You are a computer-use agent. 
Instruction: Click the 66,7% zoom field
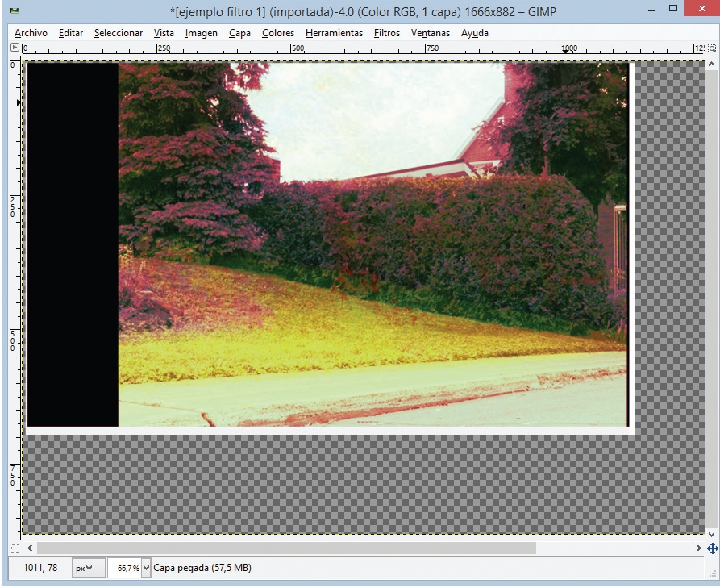click(124, 569)
